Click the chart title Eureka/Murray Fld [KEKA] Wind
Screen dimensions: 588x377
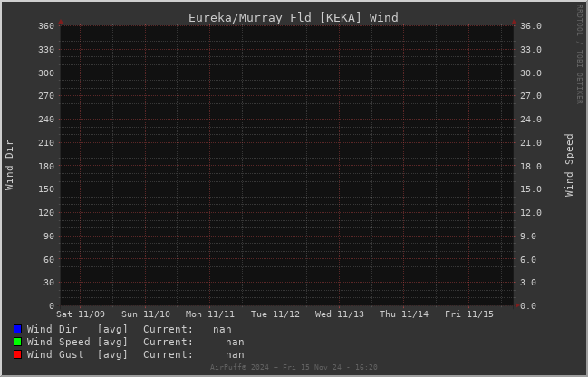tap(294, 17)
